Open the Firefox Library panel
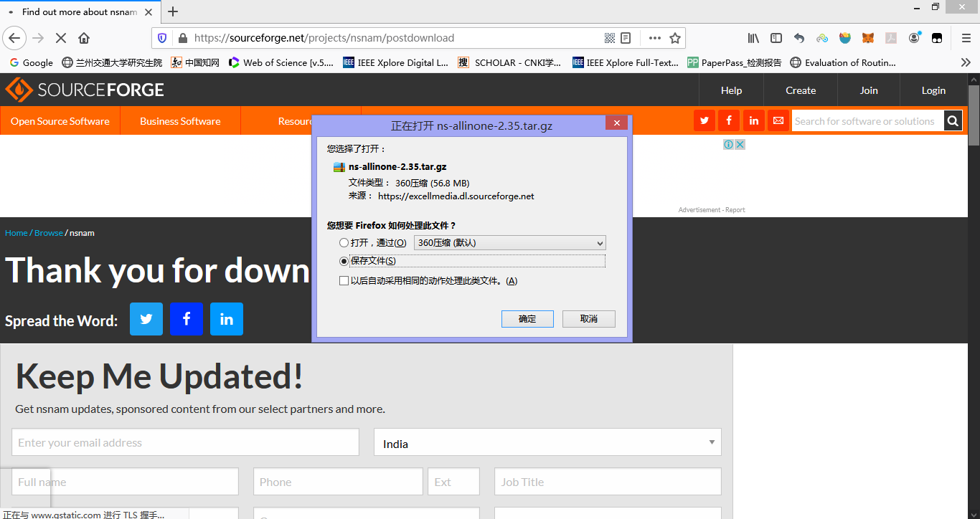980x519 pixels. (753, 37)
